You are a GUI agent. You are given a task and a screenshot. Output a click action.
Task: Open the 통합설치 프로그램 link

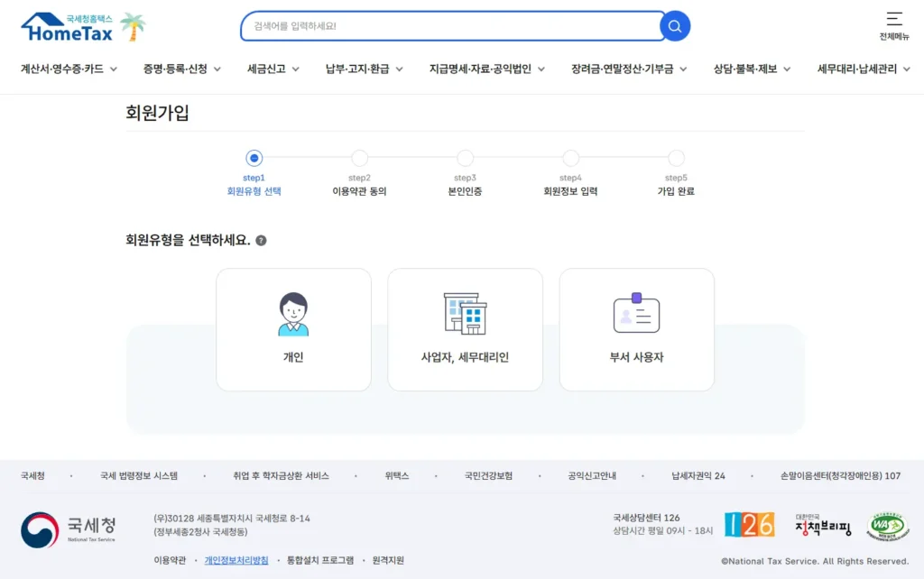[320, 560]
